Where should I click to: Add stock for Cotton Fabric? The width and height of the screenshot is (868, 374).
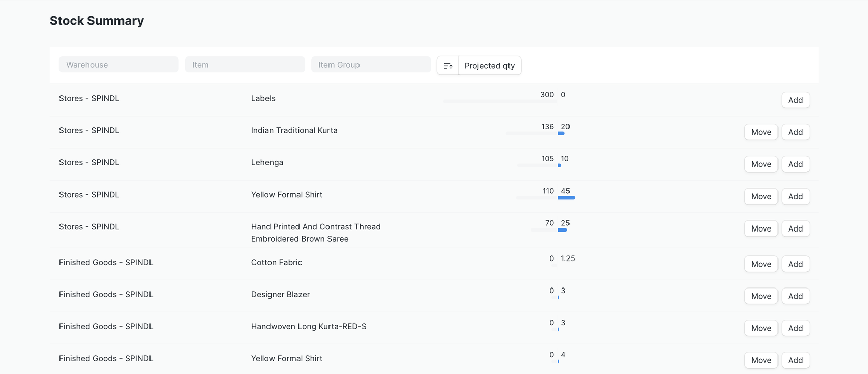click(795, 264)
